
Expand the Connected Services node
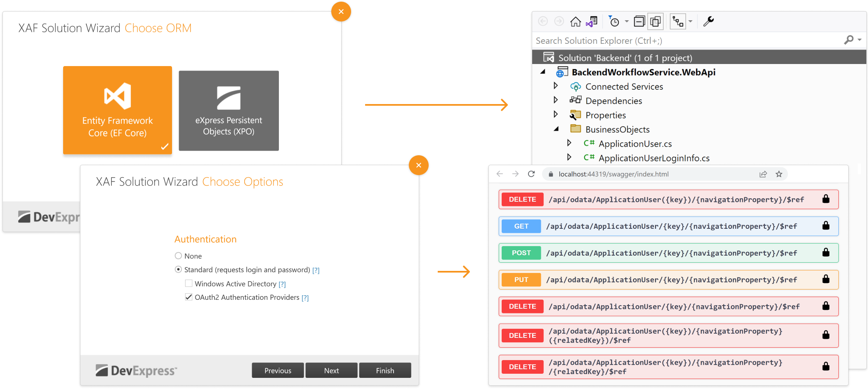[556, 86]
